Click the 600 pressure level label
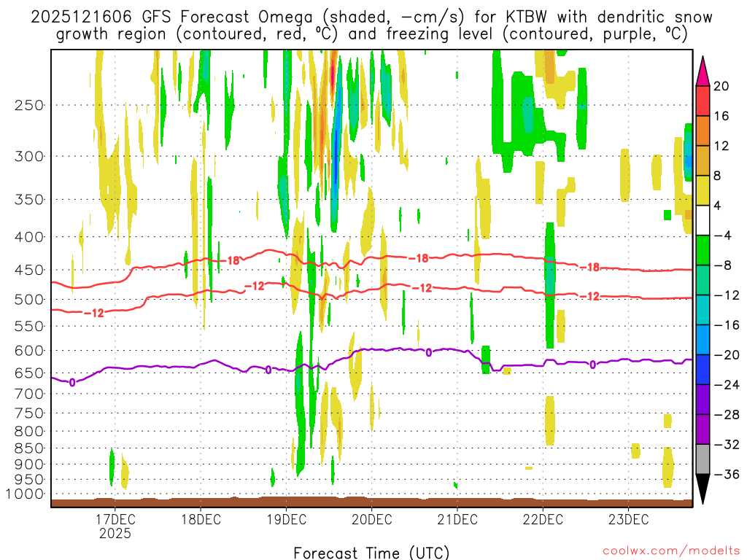This screenshot has width=747, height=560. [29, 351]
